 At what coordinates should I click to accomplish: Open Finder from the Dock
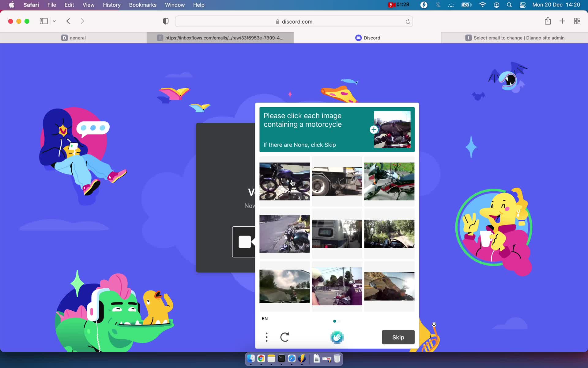[x=251, y=358]
